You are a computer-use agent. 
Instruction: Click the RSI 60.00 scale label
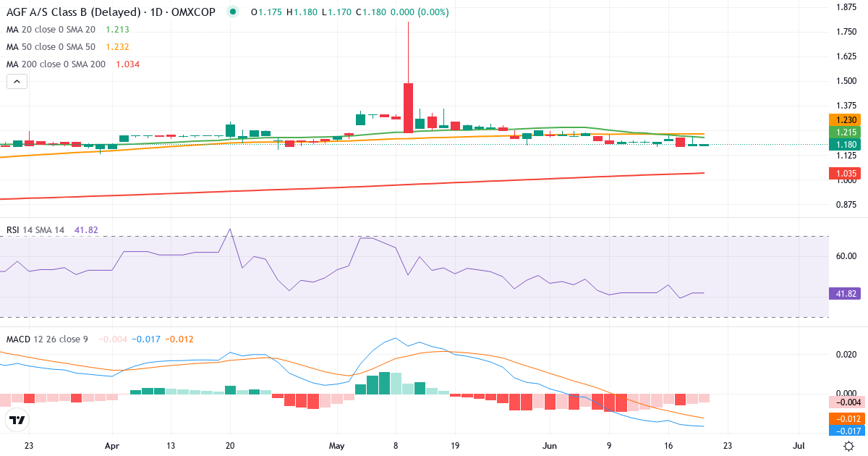point(846,256)
